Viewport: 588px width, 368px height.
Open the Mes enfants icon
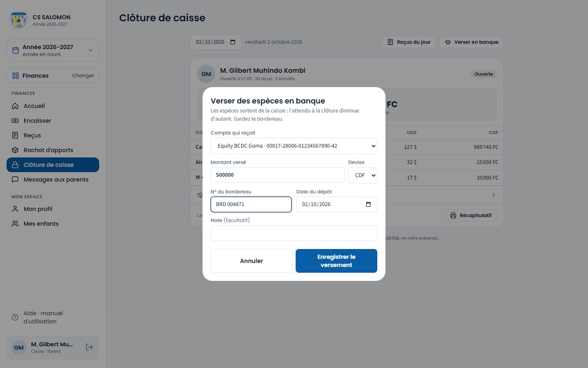[x=15, y=224]
